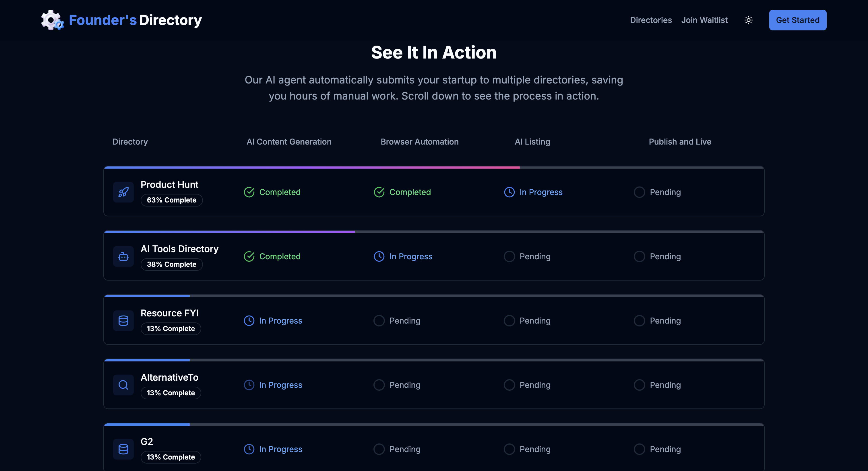868x471 pixels.
Task: Click the AlternativeTo progress bar
Action: [x=434, y=360]
